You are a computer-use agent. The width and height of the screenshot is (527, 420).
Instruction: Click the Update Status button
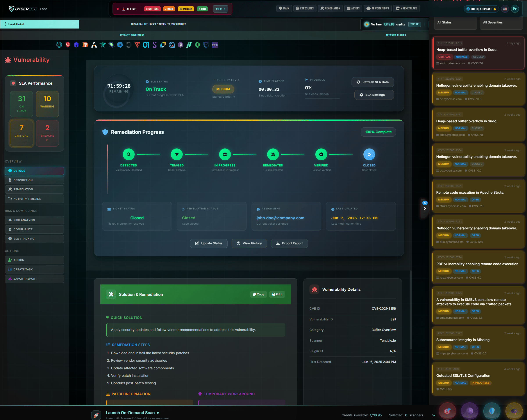tap(209, 243)
